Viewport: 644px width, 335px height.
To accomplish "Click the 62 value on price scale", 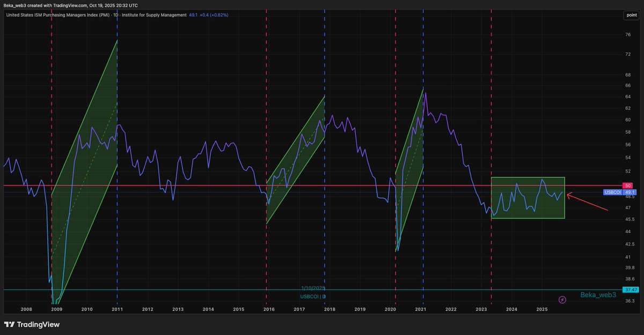I will click(628, 108).
